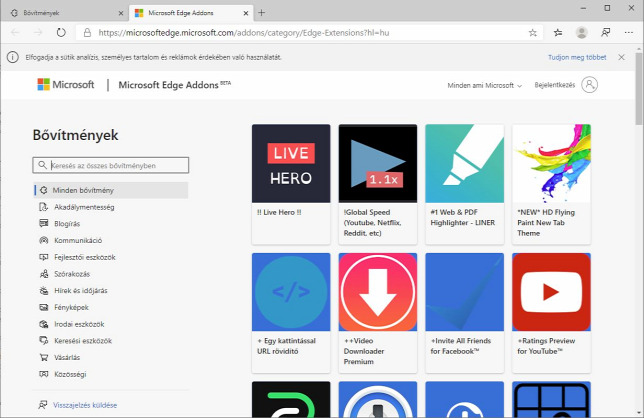The width and height of the screenshot is (644, 418).
Task: Open the browser profile avatar
Action: 581,32
